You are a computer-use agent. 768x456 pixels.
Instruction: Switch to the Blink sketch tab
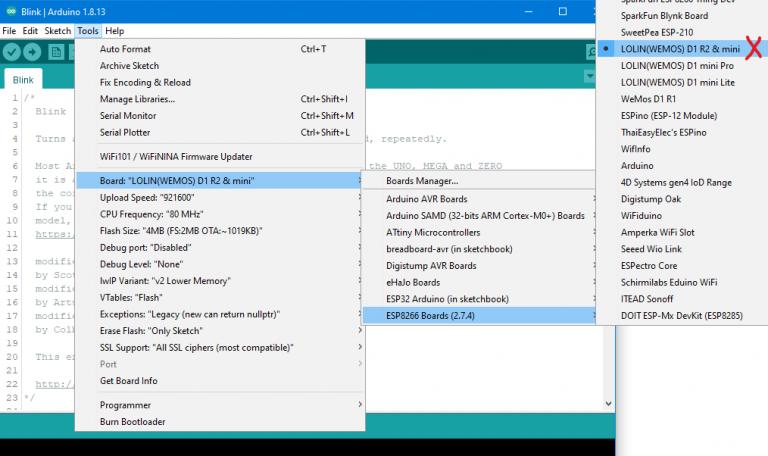tap(23, 79)
